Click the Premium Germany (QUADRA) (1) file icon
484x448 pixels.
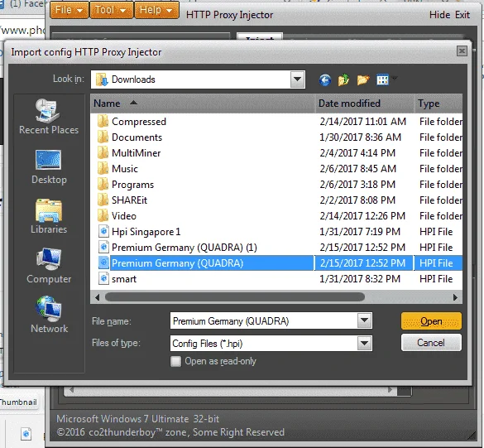103,247
